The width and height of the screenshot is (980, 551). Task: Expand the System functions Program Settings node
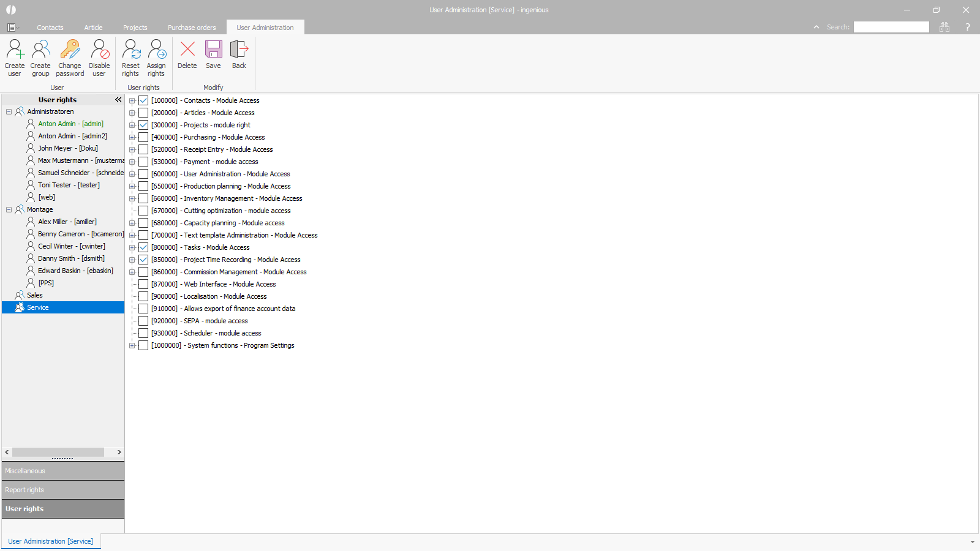(x=132, y=345)
